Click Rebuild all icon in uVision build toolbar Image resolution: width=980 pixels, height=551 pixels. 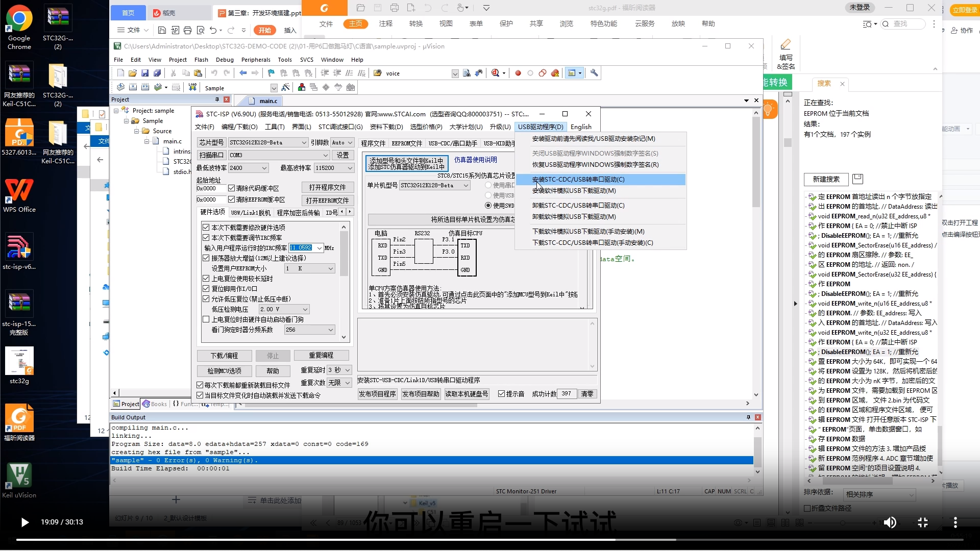[x=145, y=87]
